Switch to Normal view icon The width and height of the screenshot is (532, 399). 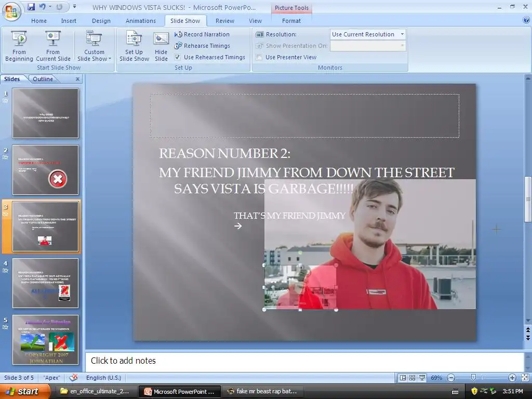coord(403,378)
